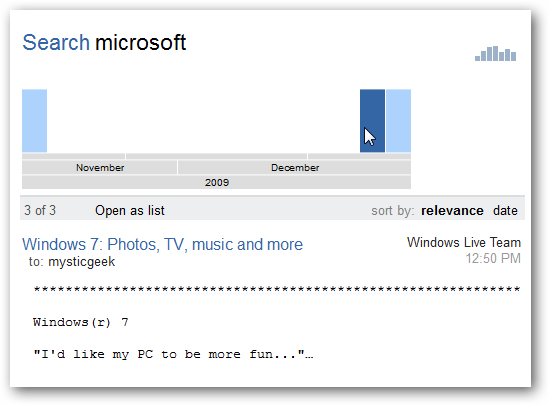Edit the microsoft search term
549x405 pixels.
[140, 43]
